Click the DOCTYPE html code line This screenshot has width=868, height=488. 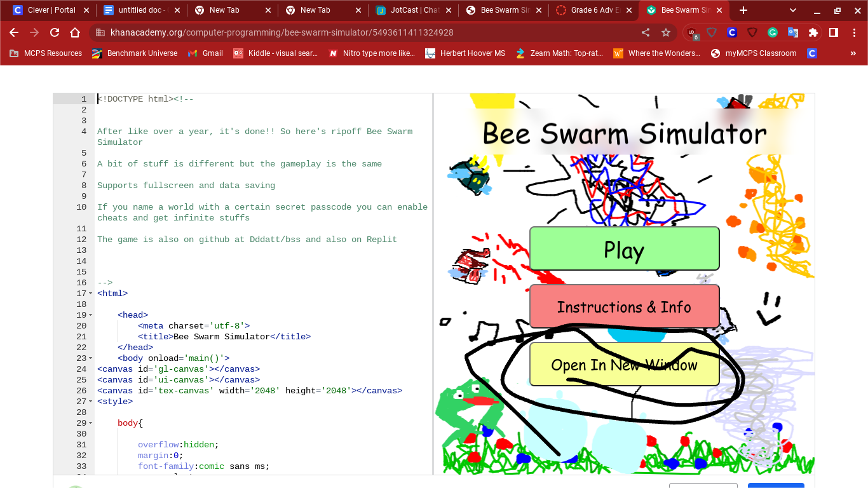coord(146,99)
